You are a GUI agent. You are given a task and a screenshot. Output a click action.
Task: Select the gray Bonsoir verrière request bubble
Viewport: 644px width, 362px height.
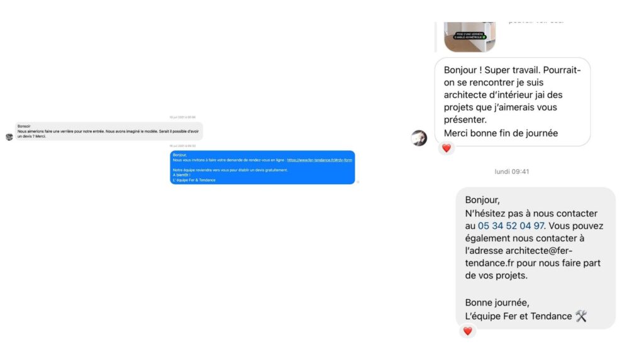pyautogui.click(x=109, y=131)
